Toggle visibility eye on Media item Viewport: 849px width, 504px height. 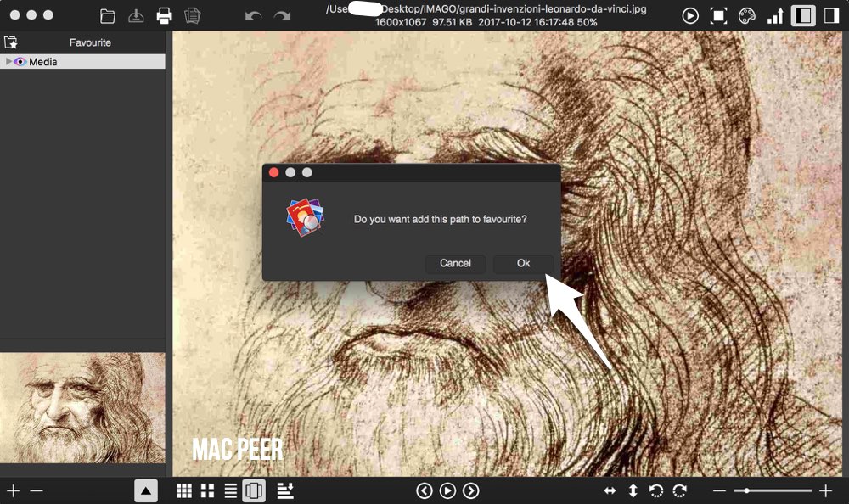click(20, 62)
